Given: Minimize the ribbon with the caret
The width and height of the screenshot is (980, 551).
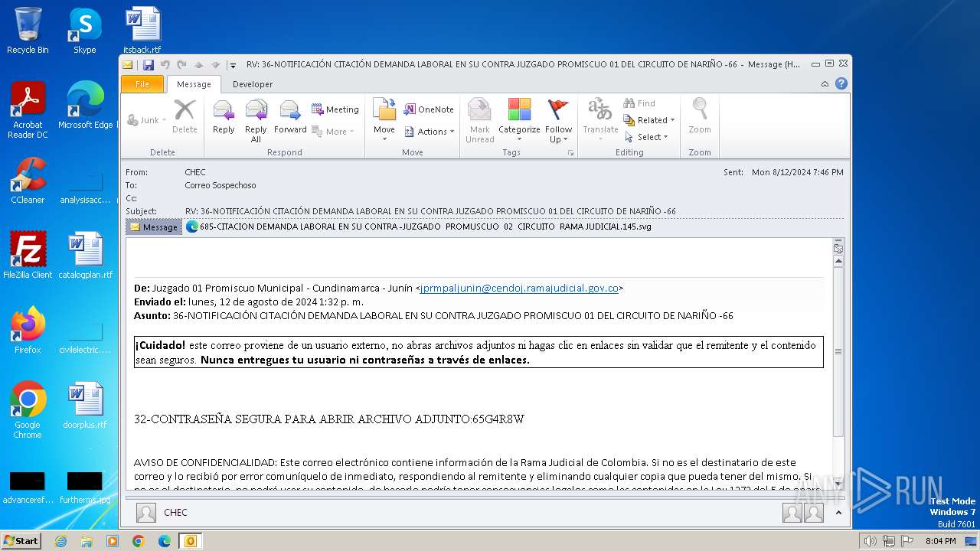Looking at the screenshot, I should coord(825,84).
